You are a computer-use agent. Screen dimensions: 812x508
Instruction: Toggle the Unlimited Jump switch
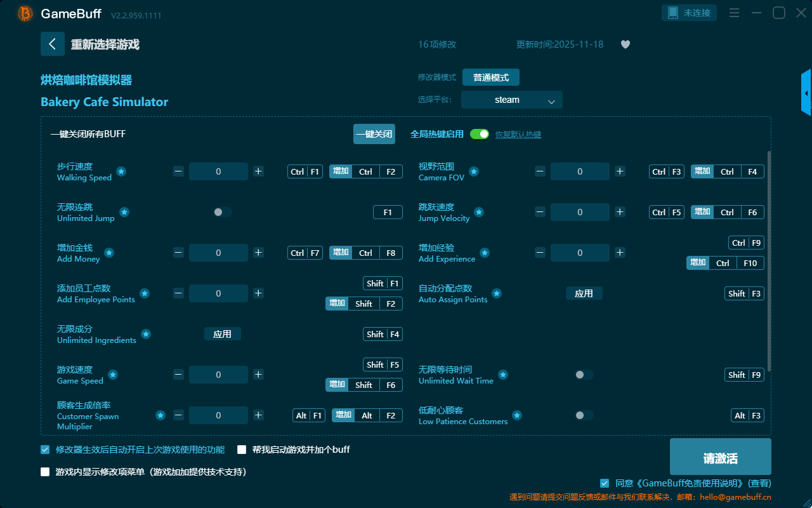click(222, 212)
